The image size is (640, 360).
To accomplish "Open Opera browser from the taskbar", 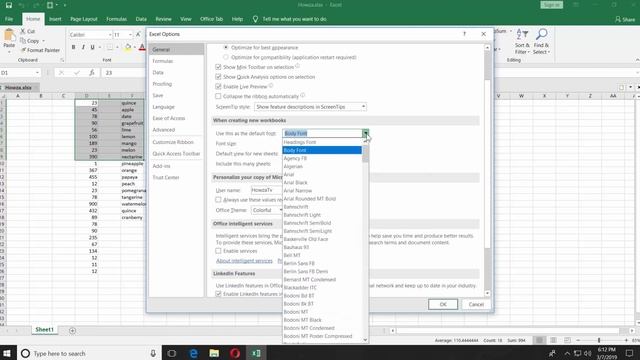I will 235,353.
